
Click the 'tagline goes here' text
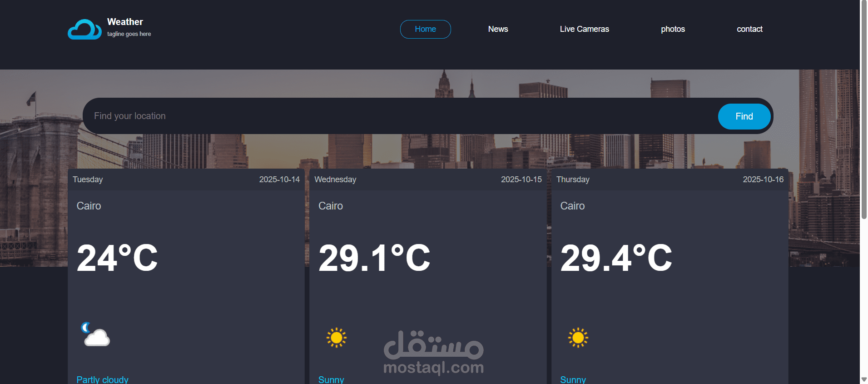click(129, 34)
